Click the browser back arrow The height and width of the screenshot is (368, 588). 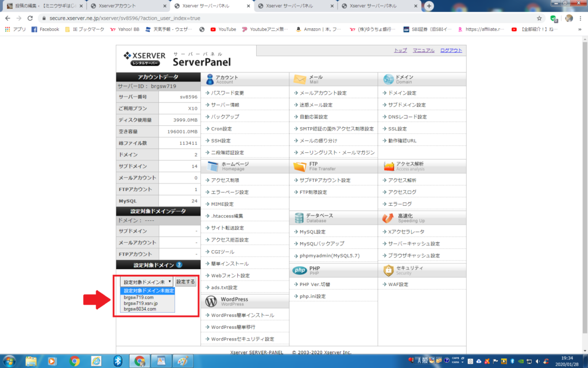click(7, 18)
